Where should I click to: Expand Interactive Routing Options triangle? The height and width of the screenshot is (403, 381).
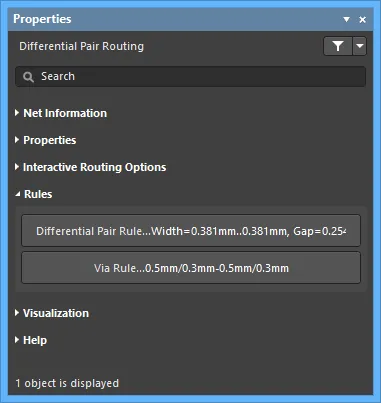pyautogui.click(x=17, y=167)
